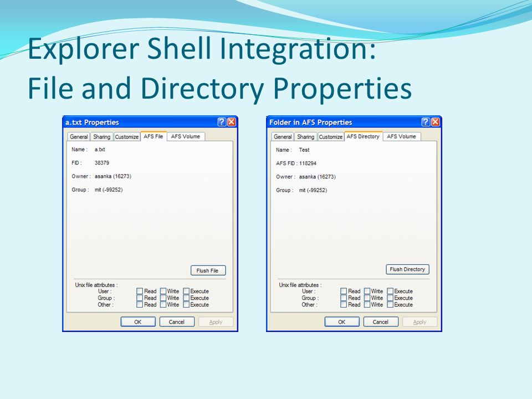Open AFS Volume tab in a.txt Properties
Image resolution: width=532 pixels, height=399 pixels.
tap(186, 136)
